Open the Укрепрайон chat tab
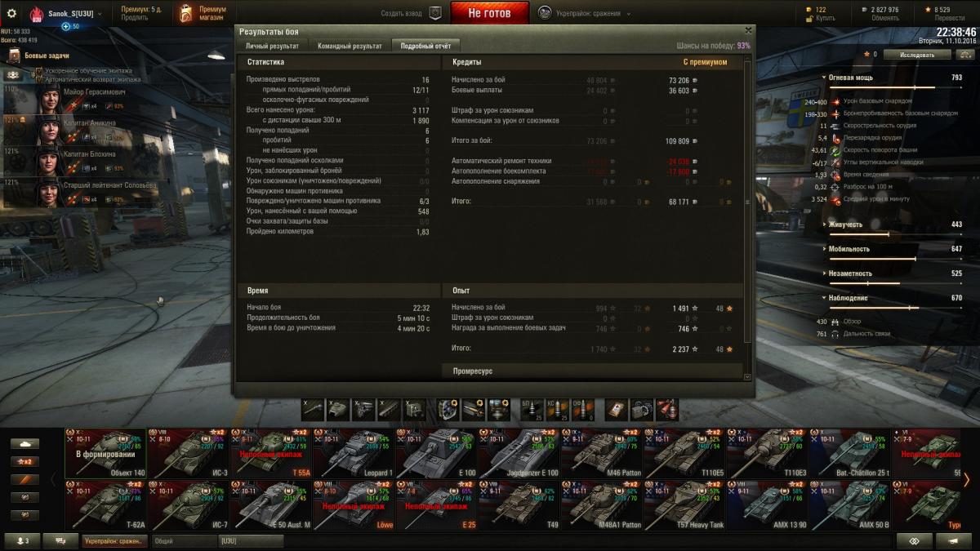Image resolution: width=980 pixels, height=551 pixels. pos(115,540)
